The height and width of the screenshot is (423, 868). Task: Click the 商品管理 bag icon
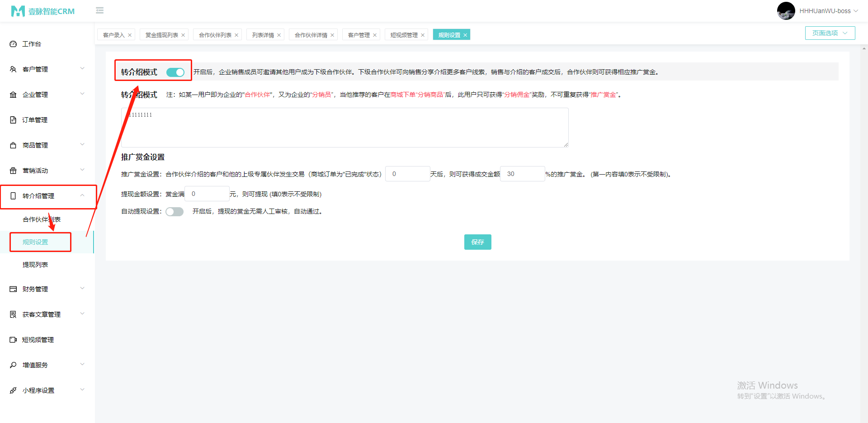pos(13,145)
